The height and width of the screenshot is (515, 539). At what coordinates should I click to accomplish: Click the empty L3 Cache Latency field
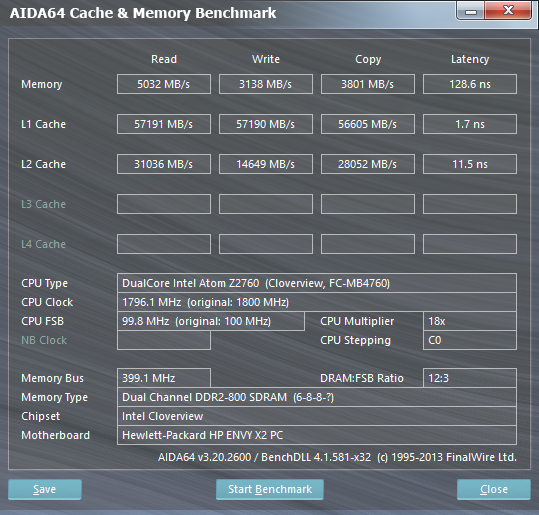[470, 204]
